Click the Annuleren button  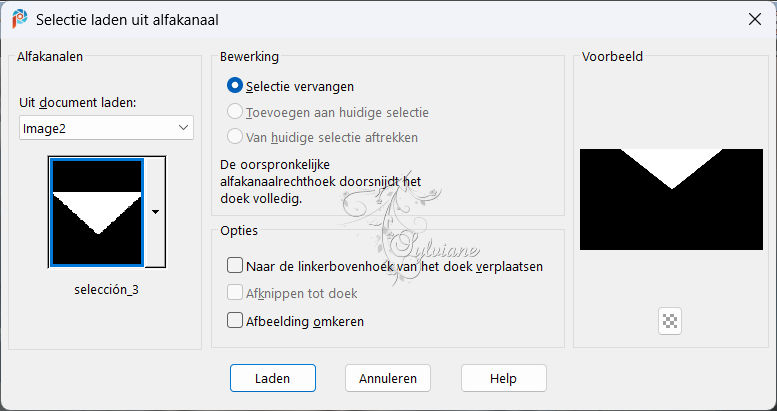click(388, 378)
